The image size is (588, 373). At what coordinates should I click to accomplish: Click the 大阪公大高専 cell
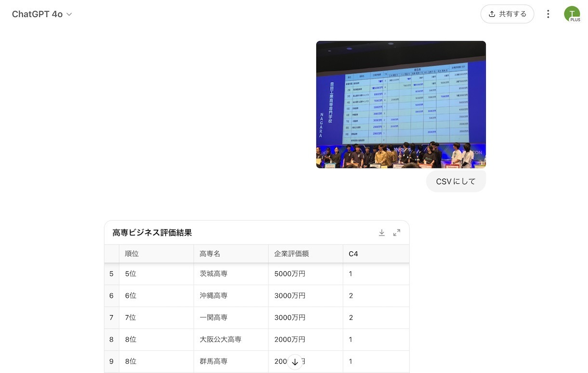point(231,339)
